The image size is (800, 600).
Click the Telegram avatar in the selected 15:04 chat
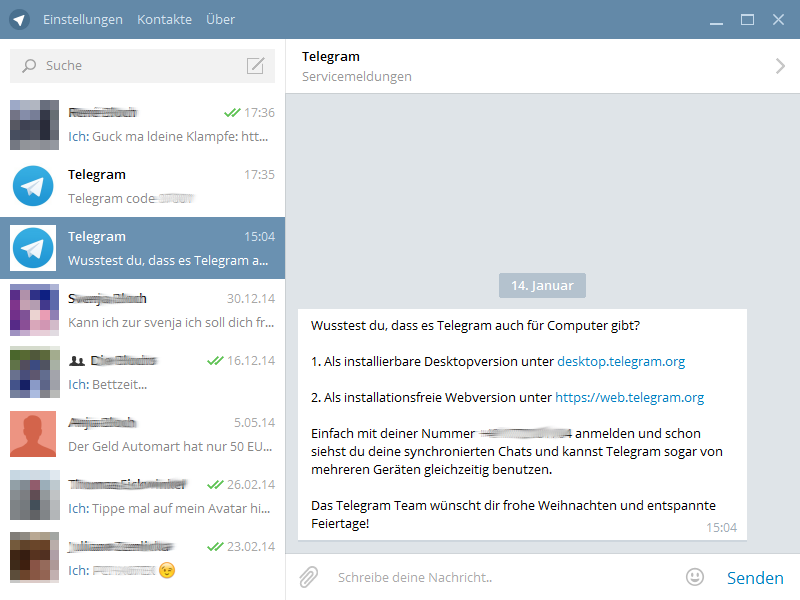pyautogui.click(x=33, y=248)
